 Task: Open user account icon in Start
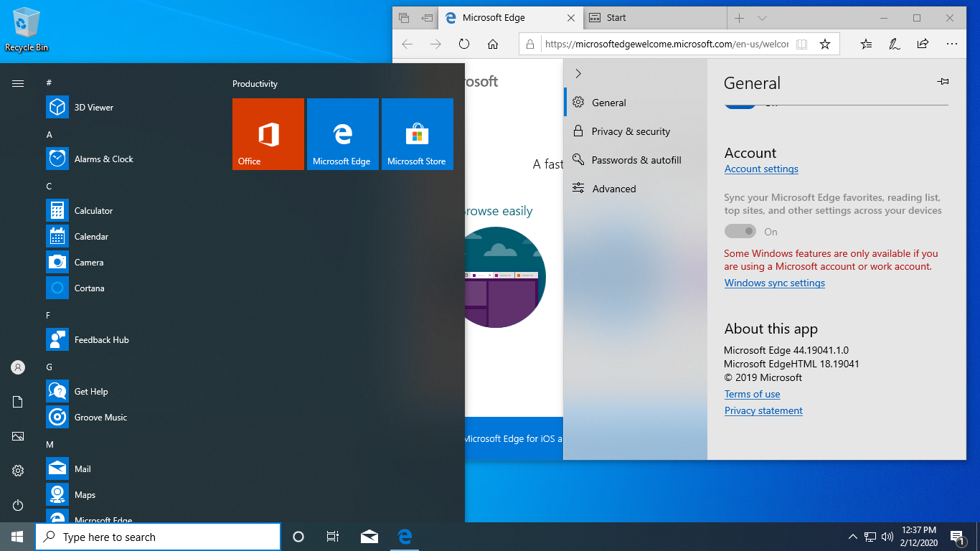(18, 367)
